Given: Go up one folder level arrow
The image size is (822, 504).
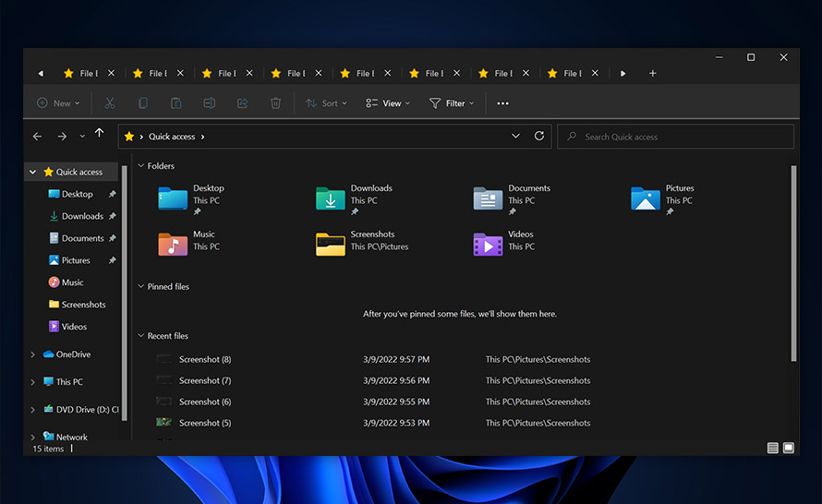Looking at the screenshot, I should coord(99,134).
